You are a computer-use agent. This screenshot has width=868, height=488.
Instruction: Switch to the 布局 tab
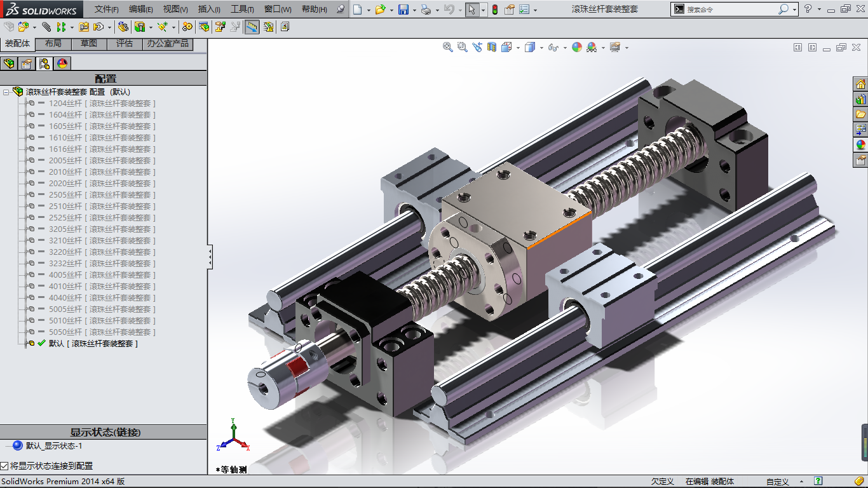[53, 44]
